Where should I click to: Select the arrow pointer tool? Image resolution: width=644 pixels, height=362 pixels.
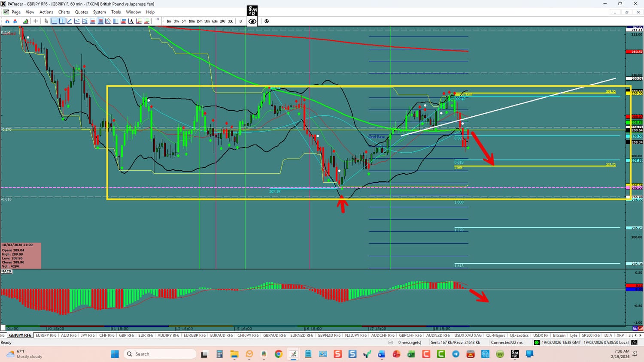click(46, 21)
